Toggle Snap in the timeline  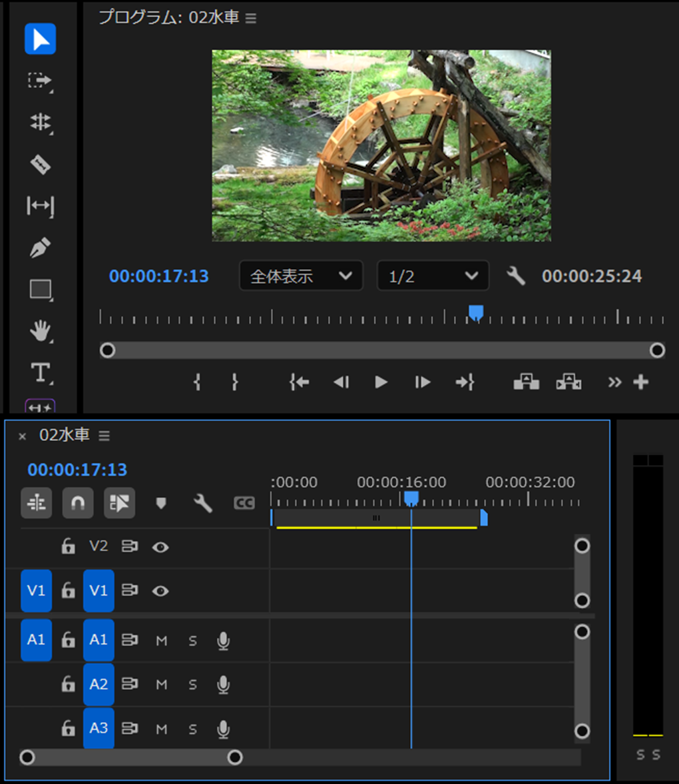(x=77, y=503)
